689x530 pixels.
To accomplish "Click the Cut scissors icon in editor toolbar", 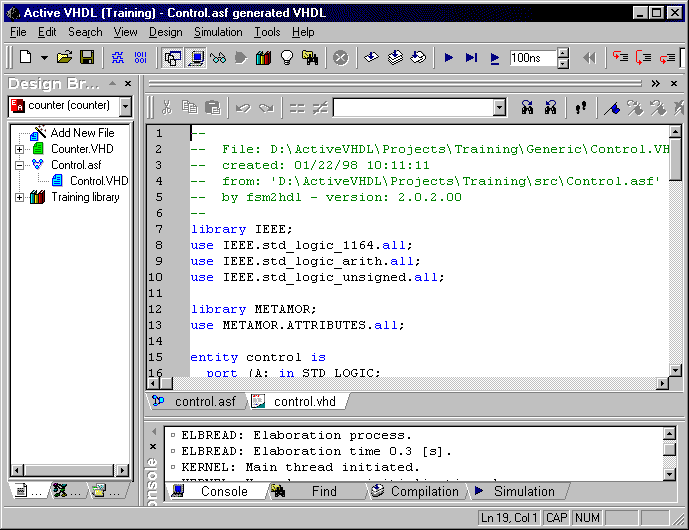I will point(166,107).
